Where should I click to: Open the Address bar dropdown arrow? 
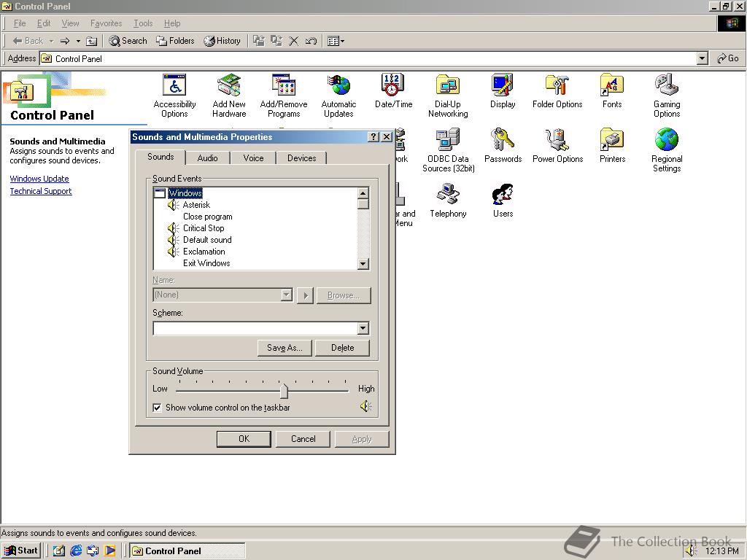click(x=702, y=58)
